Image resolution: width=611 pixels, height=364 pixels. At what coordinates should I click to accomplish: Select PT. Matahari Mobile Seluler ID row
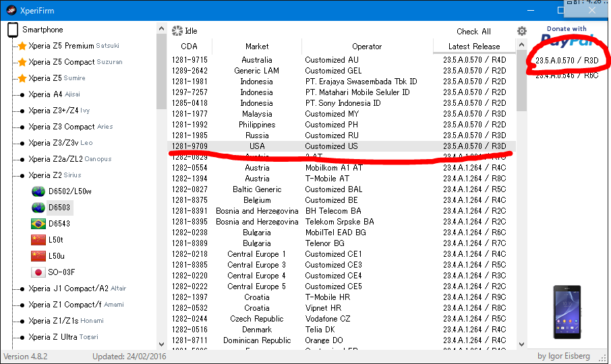[x=342, y=92]
